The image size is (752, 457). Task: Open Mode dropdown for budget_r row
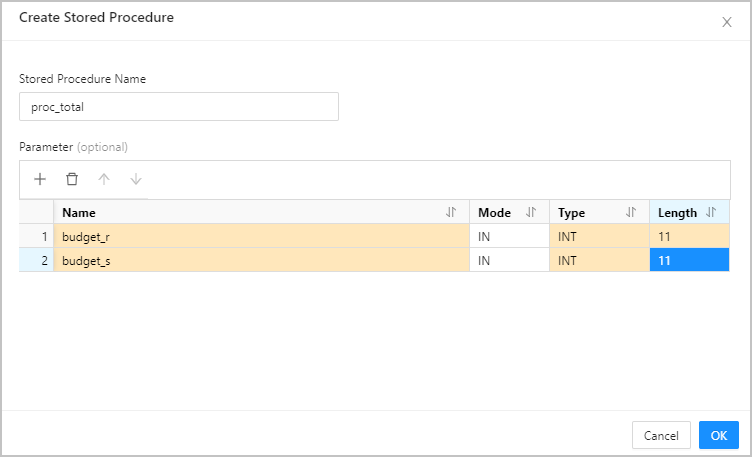[509, 236]
